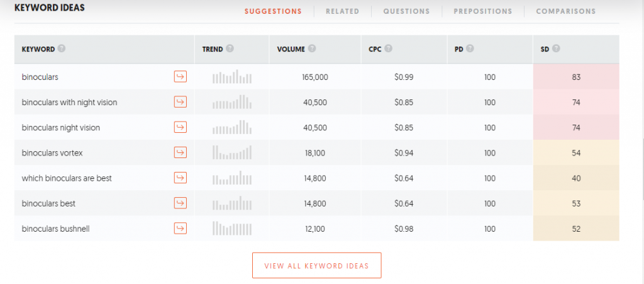Switch to the Comparisons tab
The image size is (644, 284).
(566, 11)
